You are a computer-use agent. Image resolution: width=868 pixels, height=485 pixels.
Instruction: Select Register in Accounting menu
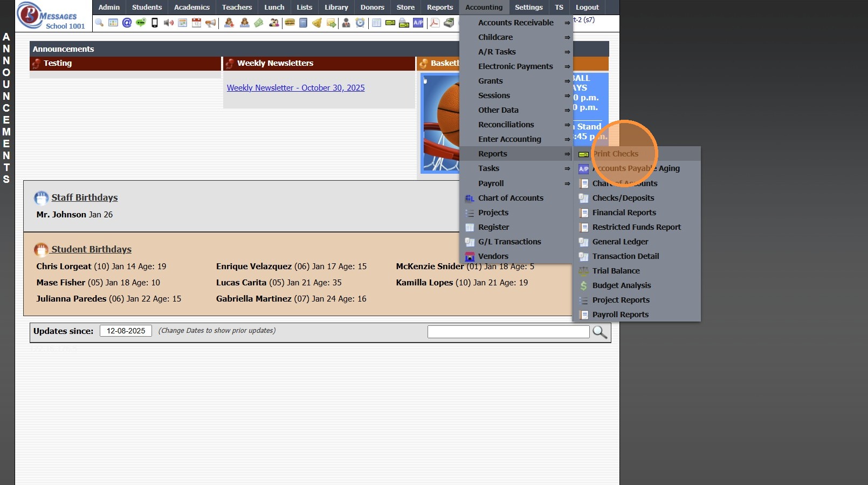coord(516,227)
